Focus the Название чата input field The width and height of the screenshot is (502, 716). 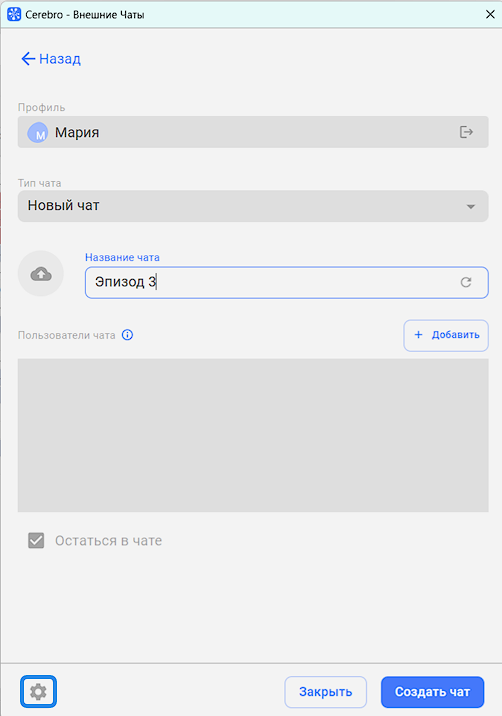(286, 282)
